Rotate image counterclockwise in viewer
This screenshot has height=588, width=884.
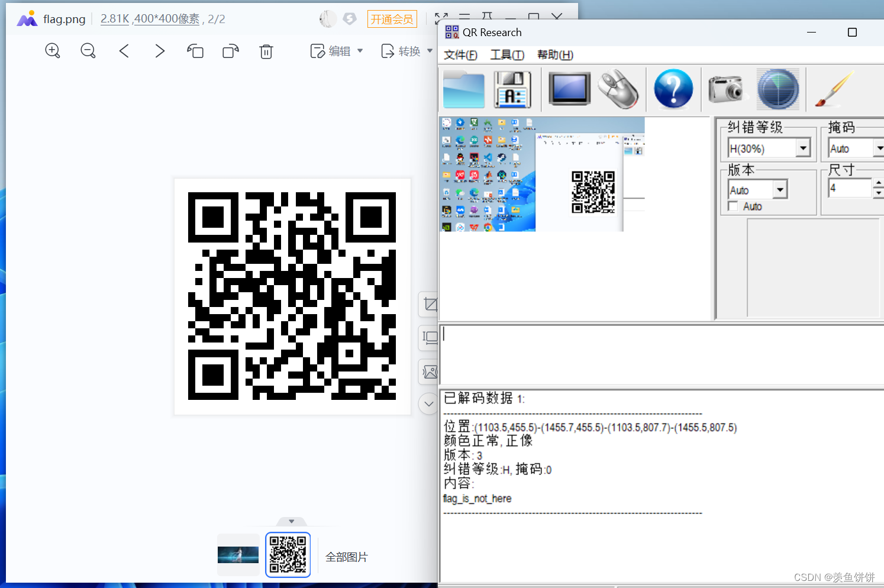pyautogui.click(x=195, y=51)
